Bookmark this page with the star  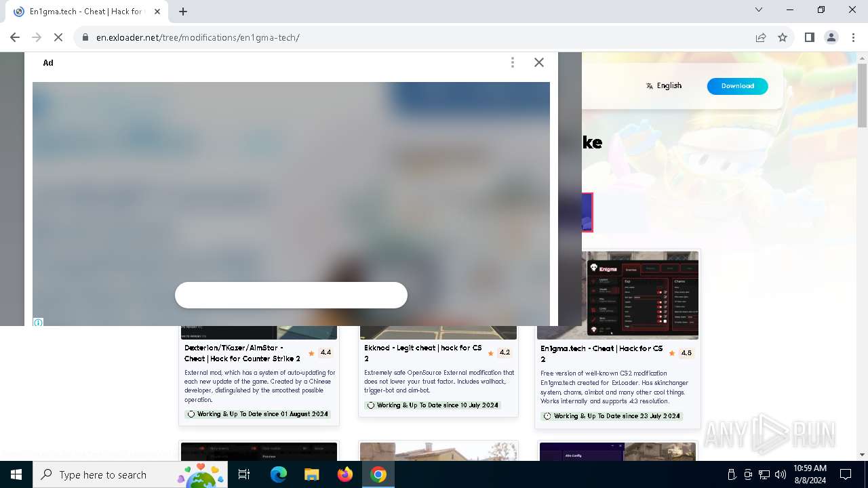coord(783,37)
